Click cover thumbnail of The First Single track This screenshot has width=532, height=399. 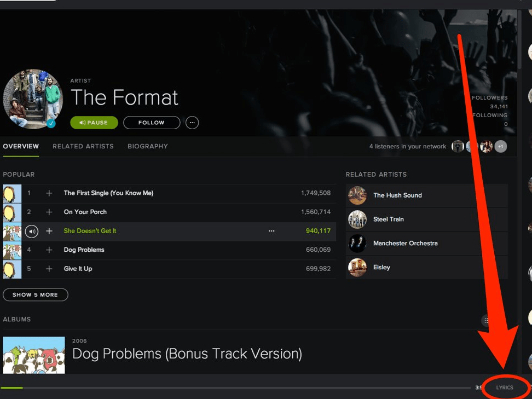[x=12, y=194]
